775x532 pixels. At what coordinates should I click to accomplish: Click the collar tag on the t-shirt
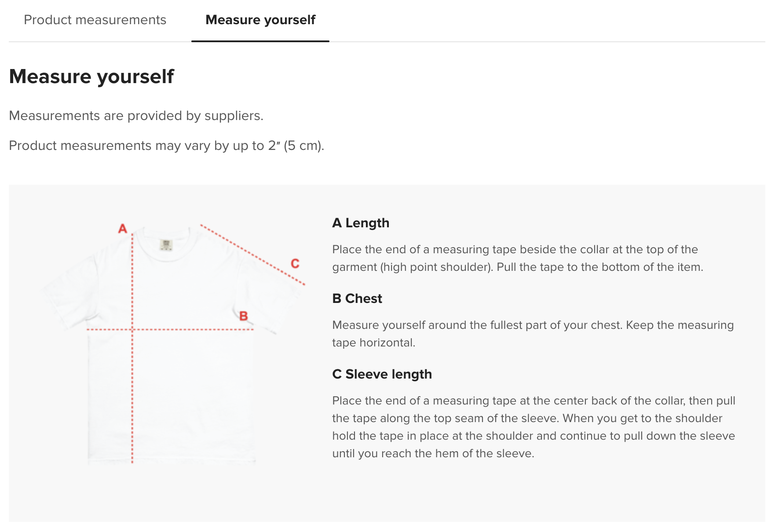(166, 245)
